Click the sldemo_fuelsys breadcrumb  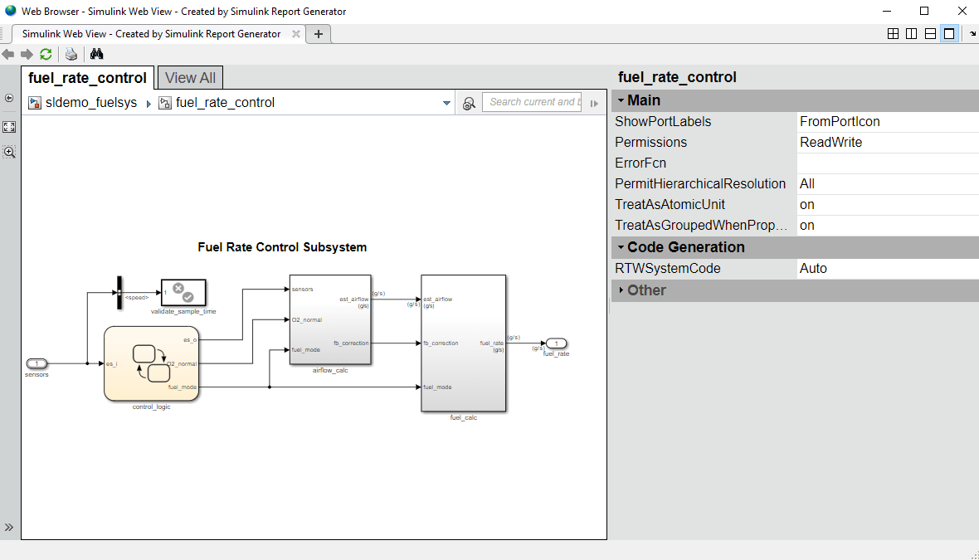pyautogui.click(x=91, y=102)
